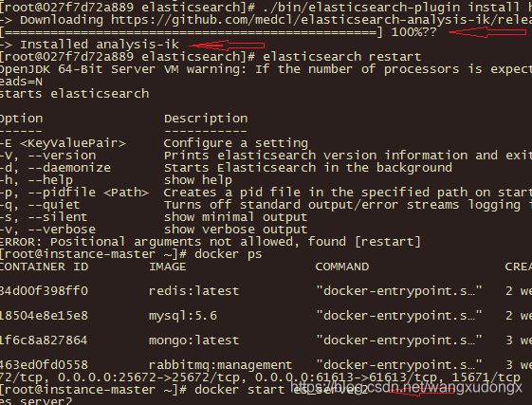Click the elasticsearch restart command text
The image size is (532, 405).
tap(342, 57)
